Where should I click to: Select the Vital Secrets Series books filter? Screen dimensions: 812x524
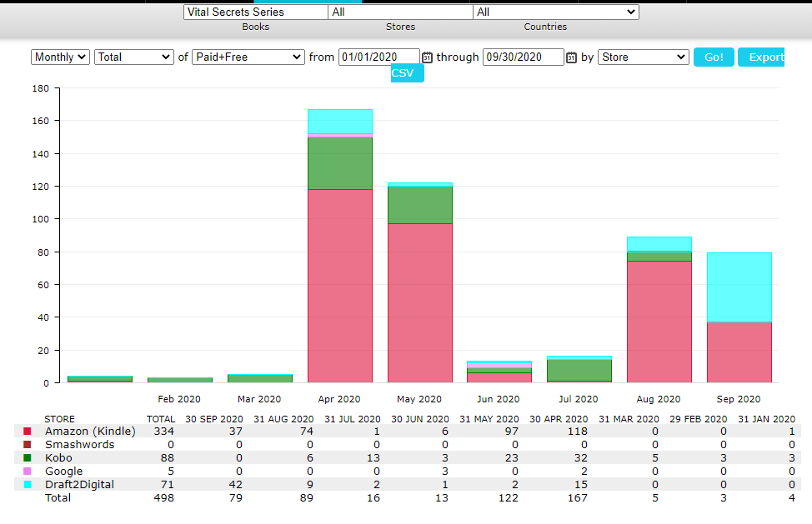click(x=255, y=12)
